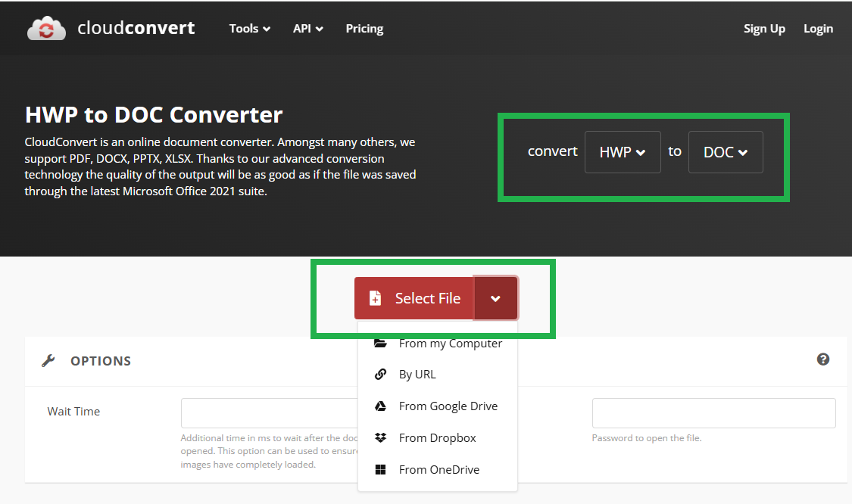Click the Google Drive icon
852x504 pixels.
click(x=380, y=406)
